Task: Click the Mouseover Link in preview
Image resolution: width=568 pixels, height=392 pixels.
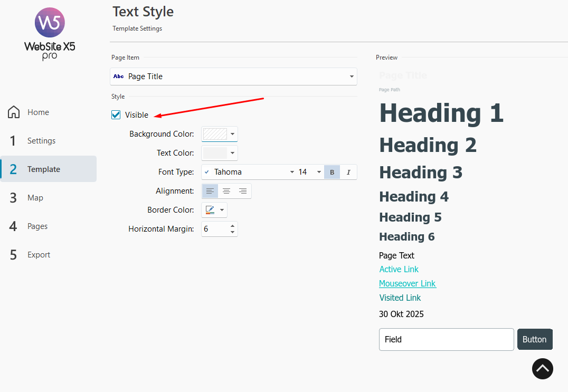Action: pyautogui.click(x=407, y=284)
